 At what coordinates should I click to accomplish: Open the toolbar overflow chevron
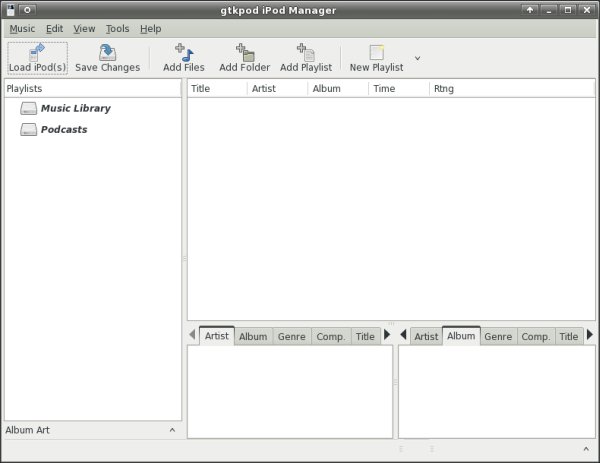pos(417,58)
